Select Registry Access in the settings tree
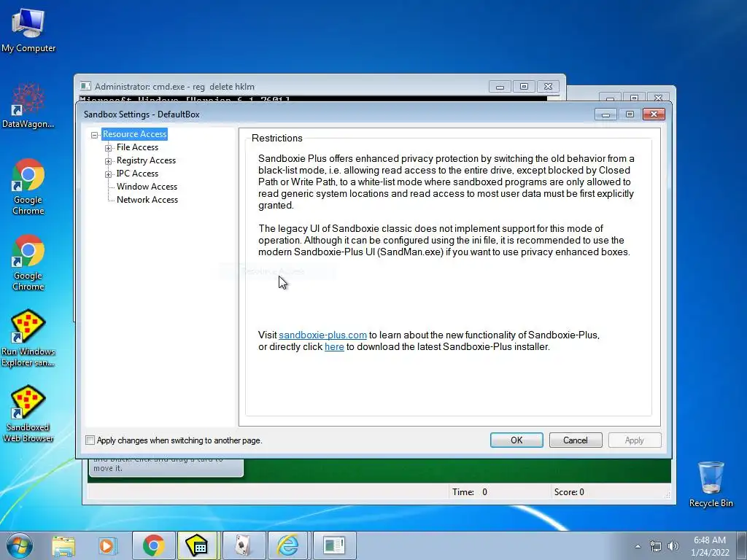 click(146, 160)
